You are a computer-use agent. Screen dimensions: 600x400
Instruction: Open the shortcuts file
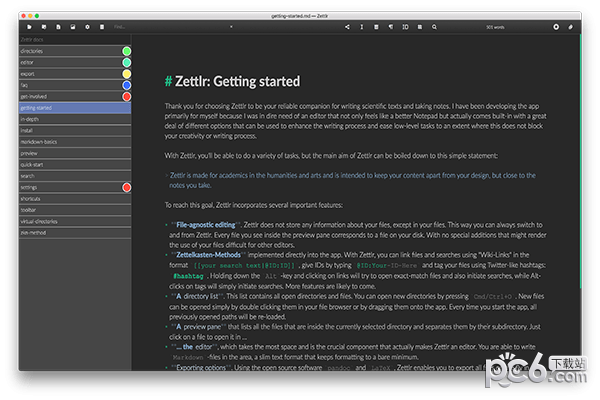click(75, 199)
